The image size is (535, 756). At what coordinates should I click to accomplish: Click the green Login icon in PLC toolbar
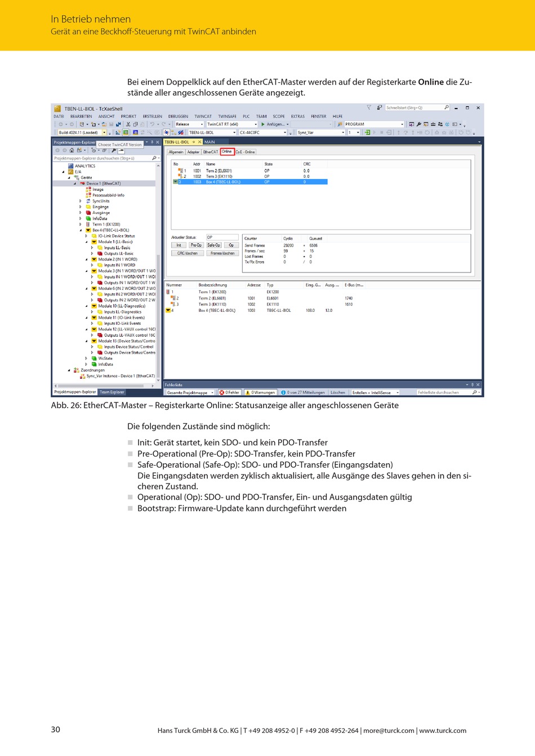click(x=367, y=132)
